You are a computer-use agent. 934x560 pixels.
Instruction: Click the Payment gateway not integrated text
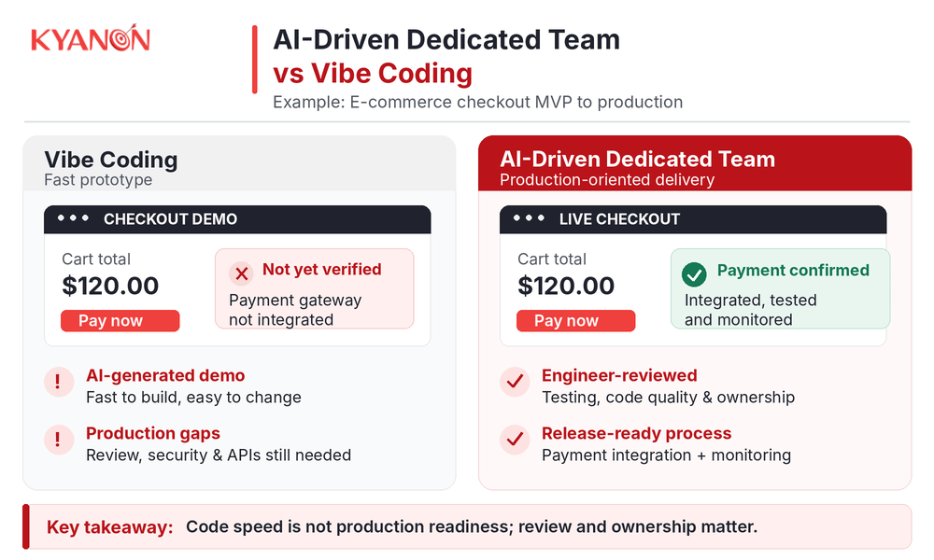[x=295, y=310]
